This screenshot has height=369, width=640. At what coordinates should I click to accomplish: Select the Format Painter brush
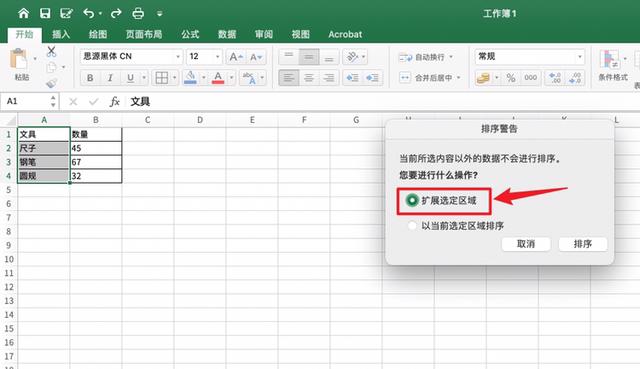tap(51, 83)
